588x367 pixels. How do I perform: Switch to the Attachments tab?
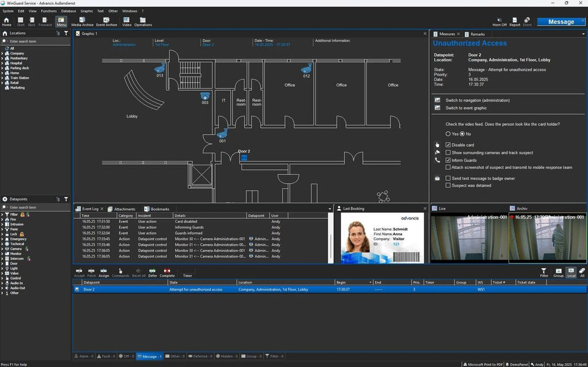click(x=122, y=209)
